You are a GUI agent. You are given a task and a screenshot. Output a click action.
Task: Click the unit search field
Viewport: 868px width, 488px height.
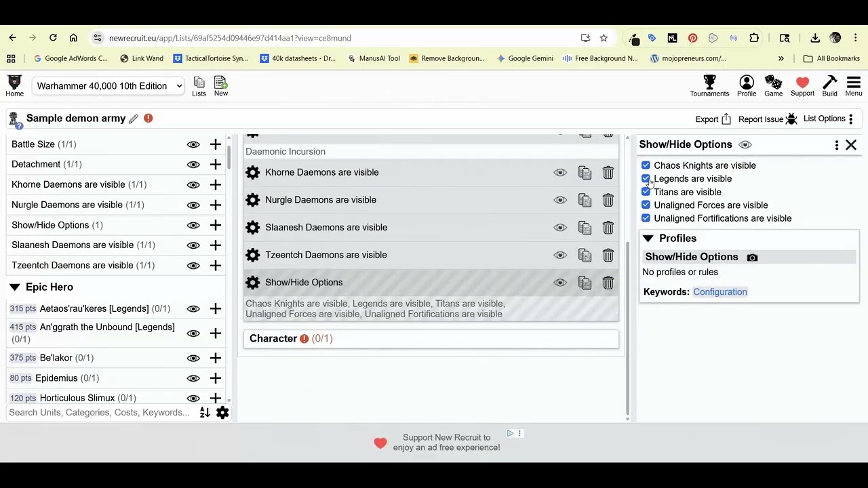100,413
